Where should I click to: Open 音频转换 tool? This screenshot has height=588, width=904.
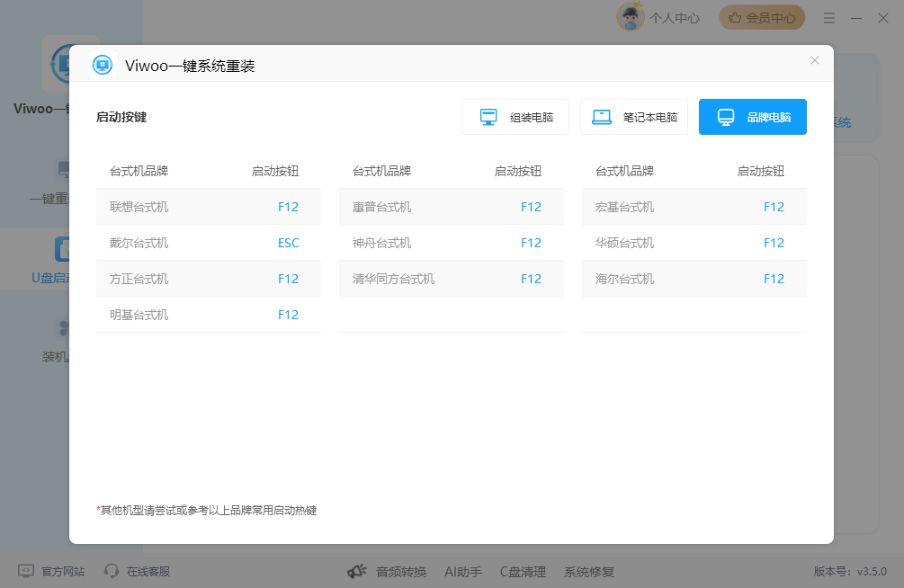point(401,572)
